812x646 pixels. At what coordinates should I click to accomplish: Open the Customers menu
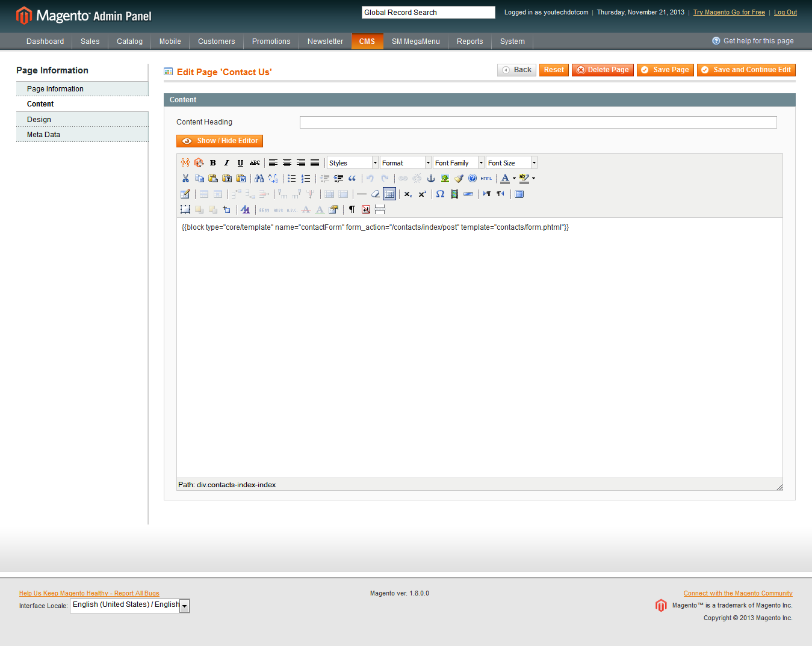tap(216, 42)
